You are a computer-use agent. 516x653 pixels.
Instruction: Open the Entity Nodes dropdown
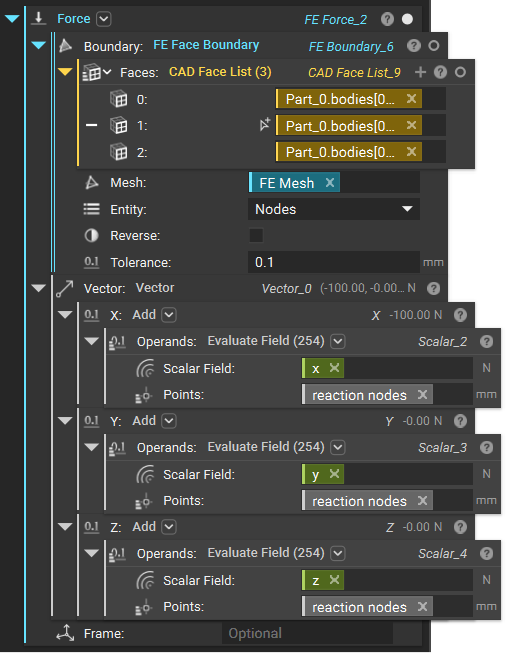coord(334,209)
